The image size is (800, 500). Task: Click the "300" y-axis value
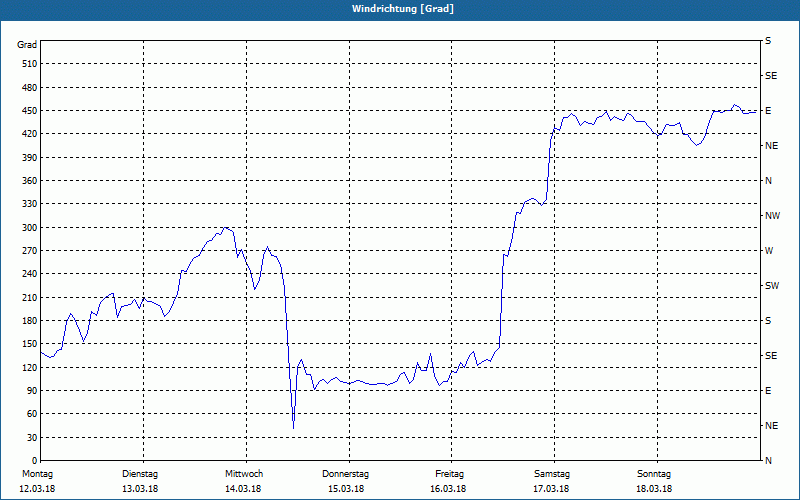(30, 228)
